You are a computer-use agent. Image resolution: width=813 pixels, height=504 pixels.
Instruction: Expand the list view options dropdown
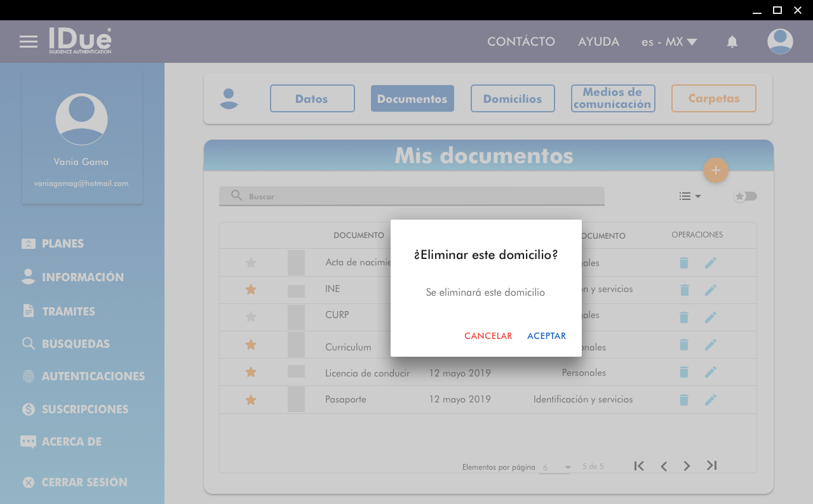[x=689, y=196]
